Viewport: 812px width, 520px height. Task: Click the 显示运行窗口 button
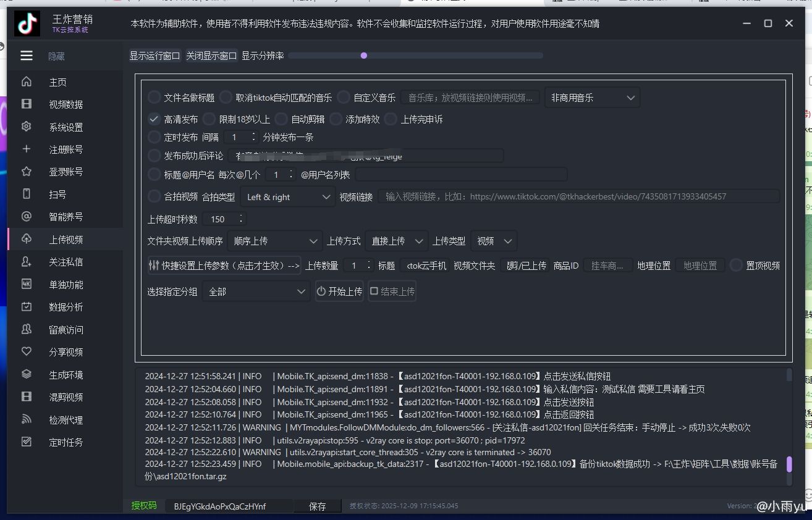click(154, 56)
